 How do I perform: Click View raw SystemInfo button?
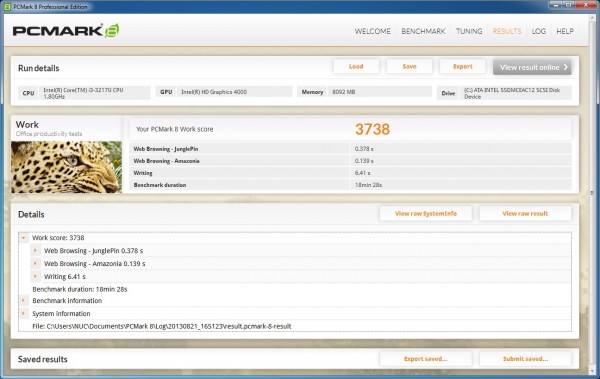coord(426,214)
